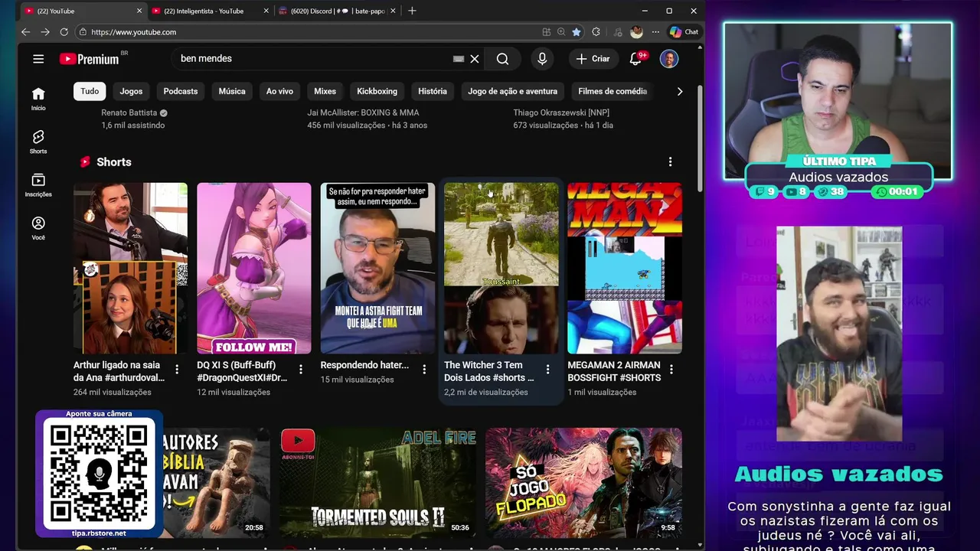Open options for Arthur ligado na saia short

[177, 369]
